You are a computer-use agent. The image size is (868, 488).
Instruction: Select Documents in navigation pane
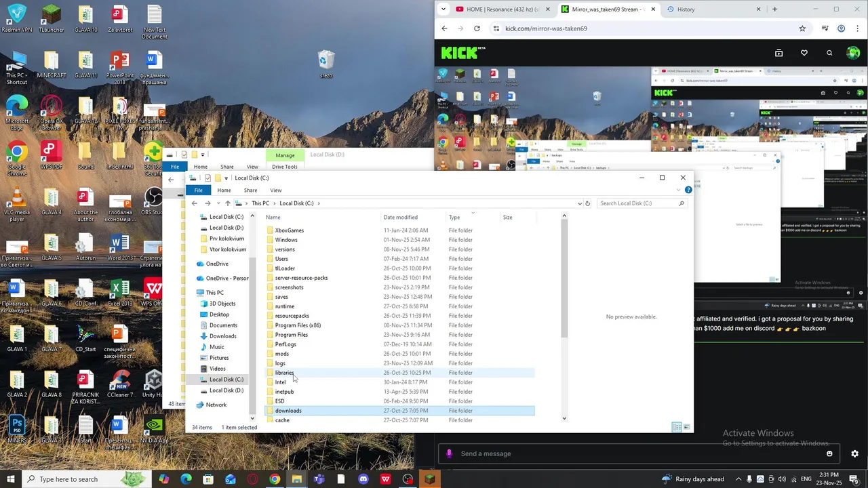(223, 325)
